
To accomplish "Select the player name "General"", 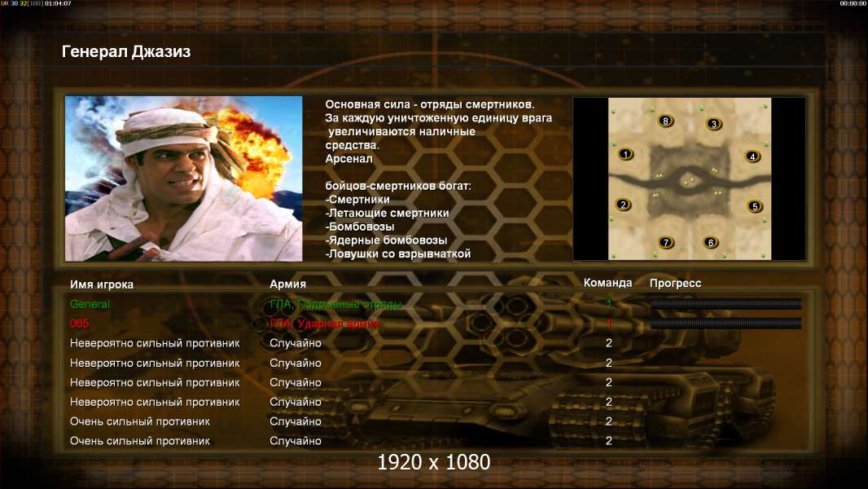I will point(90,304).
